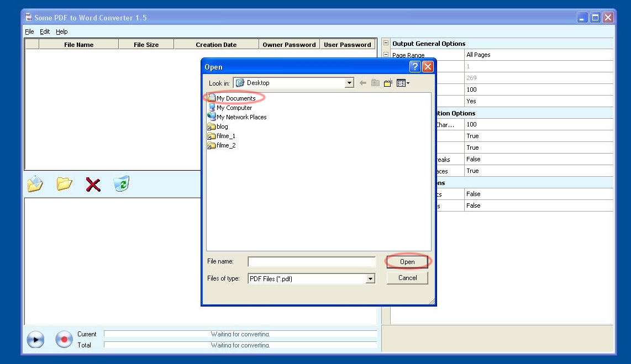Image resolution: width=631 pixels, height=364 pixels.
Task: Start conversion with the play button
Action: (x=35, y=340)
